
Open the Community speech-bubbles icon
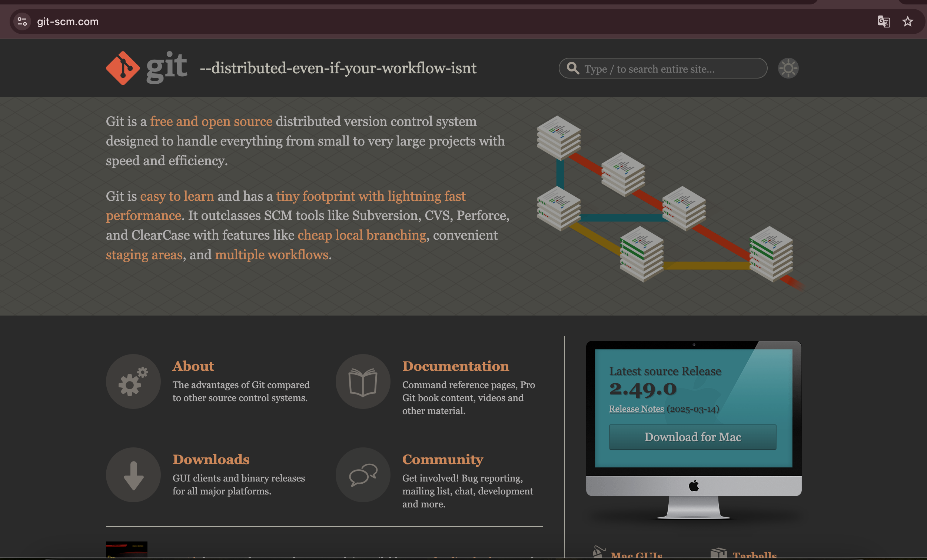363,474
